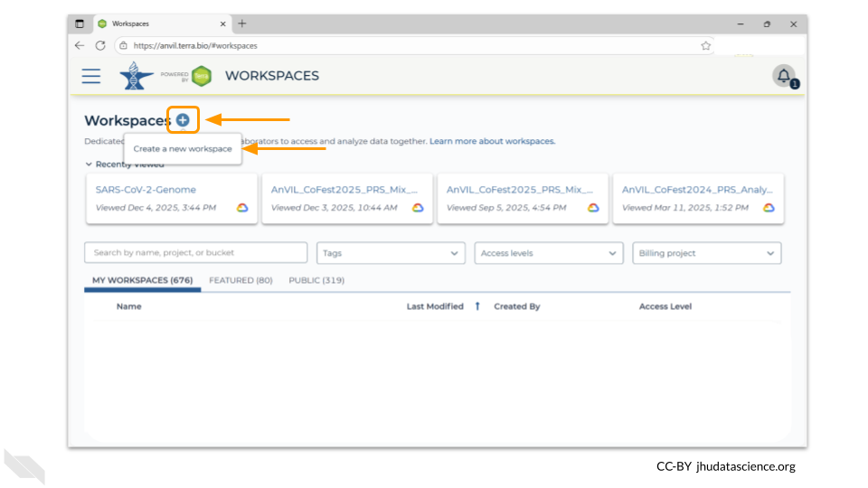Bookmark page with the star icon
The image size is (868, 488).
705,46
